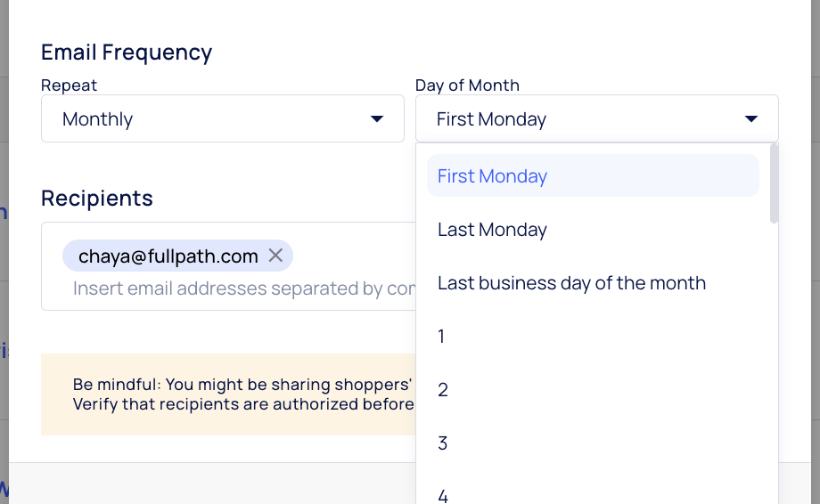Click the Repeat field label
This screenshot has height=504, width=820.
[x=69, y=85]
